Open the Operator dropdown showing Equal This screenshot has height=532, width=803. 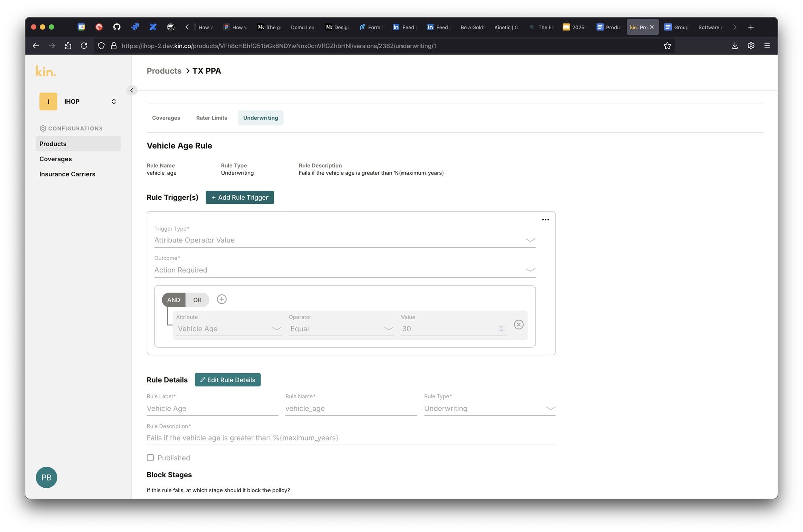pos(341,329)
